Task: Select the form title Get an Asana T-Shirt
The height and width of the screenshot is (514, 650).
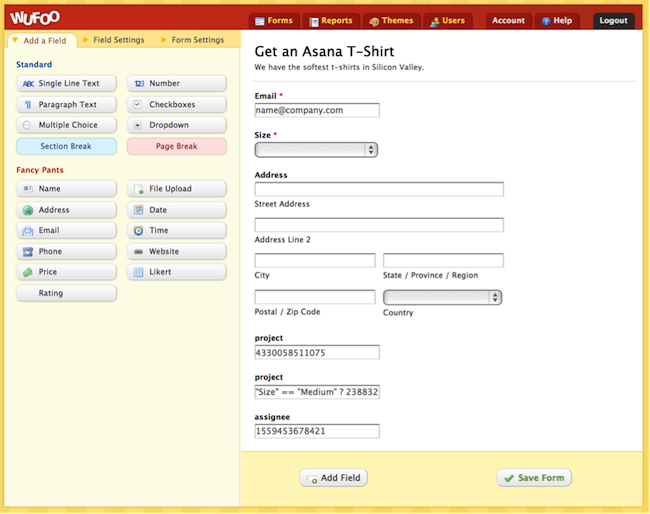Action: 324,51
